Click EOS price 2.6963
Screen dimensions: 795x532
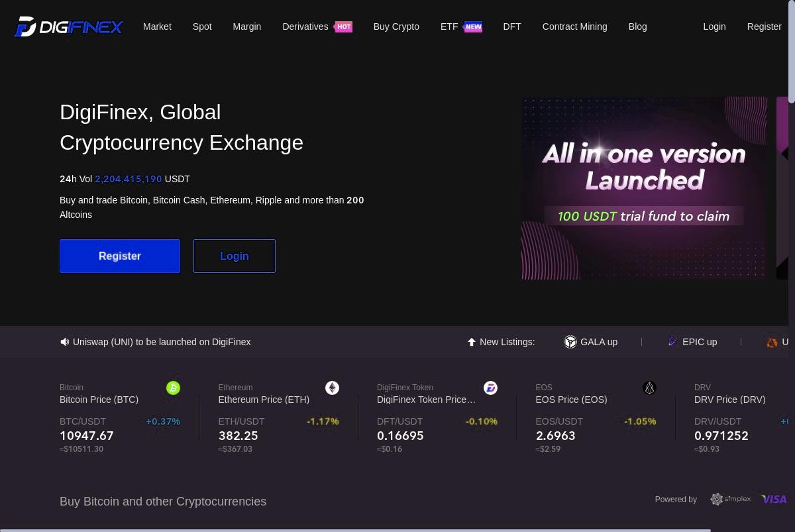coord(556,436)
